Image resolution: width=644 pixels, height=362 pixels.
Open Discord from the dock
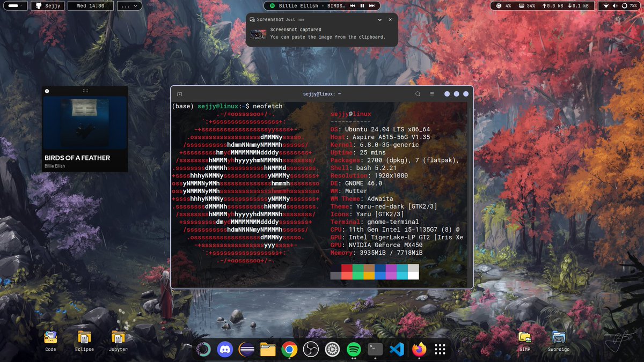pos(225,350)
